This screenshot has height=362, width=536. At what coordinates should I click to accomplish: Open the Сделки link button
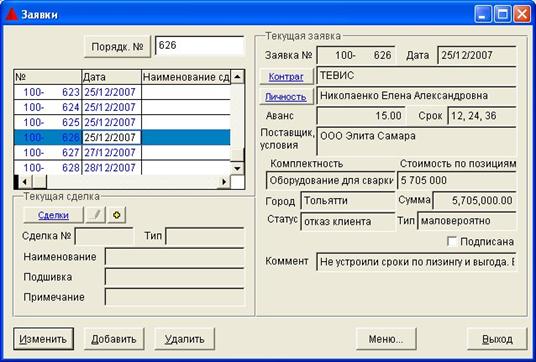pos(53,215)
